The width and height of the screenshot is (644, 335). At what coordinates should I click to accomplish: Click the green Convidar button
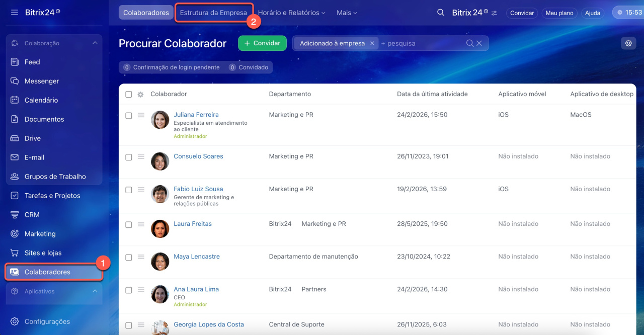(x=262, y=43)
